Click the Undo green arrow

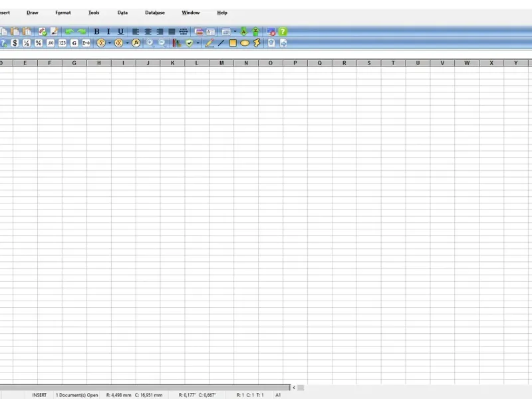click(x=70, y=31)
